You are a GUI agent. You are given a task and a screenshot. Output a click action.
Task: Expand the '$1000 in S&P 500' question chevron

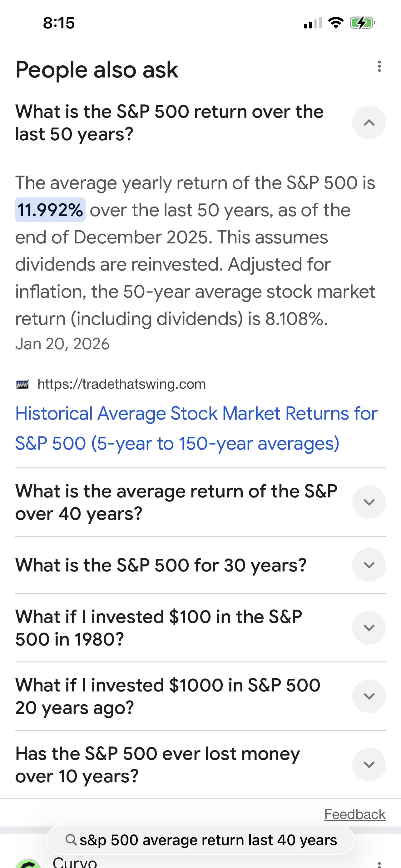[x=369, y=696]
